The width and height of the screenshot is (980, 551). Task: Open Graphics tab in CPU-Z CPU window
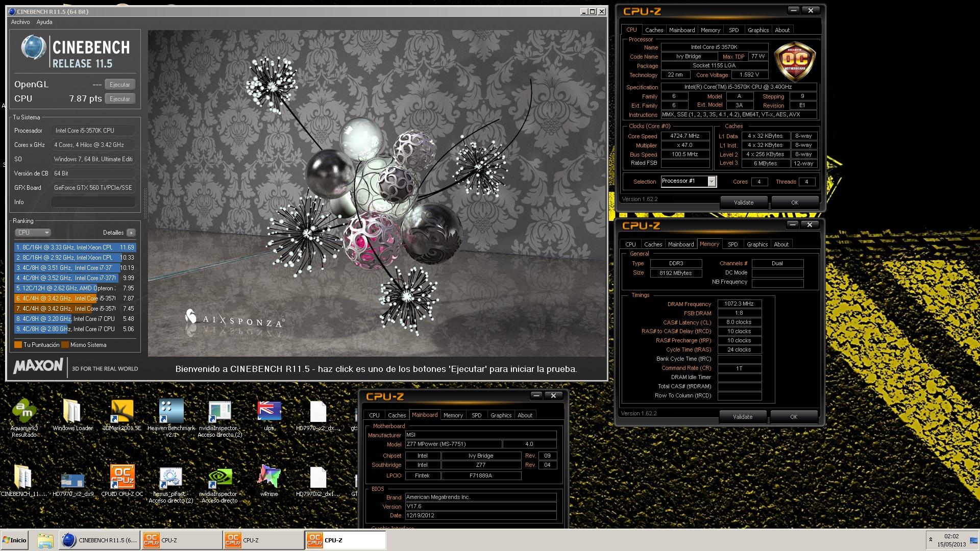pos(758,30)
